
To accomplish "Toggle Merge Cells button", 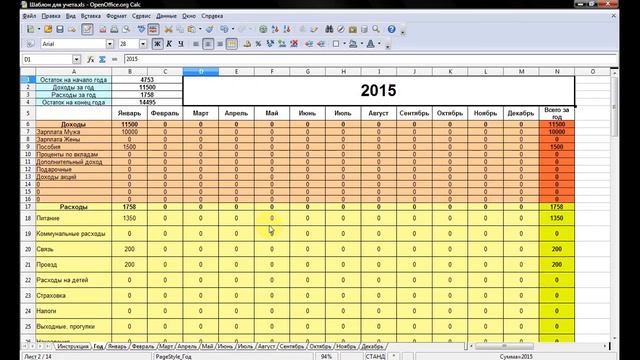I will point(231,44).
